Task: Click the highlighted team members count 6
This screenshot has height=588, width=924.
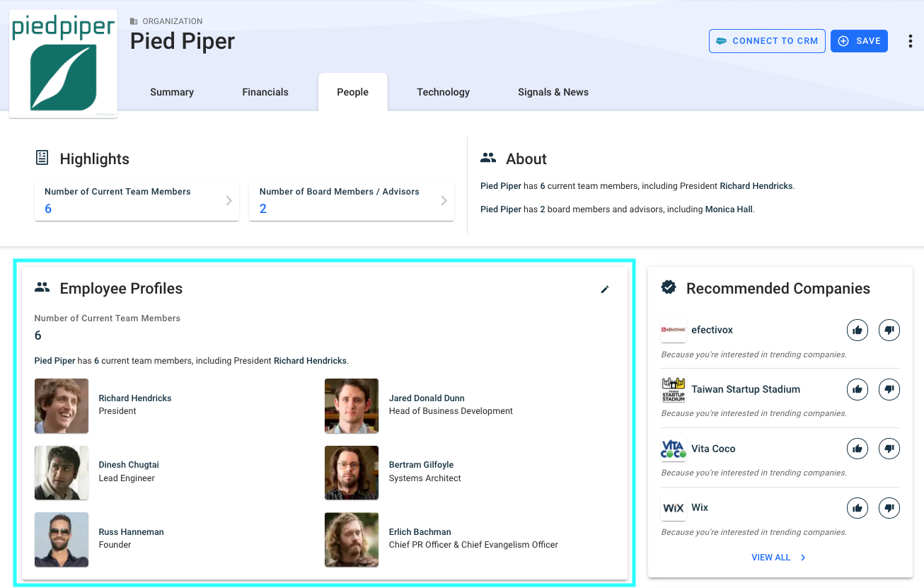Action: click(x=48, y=209)
